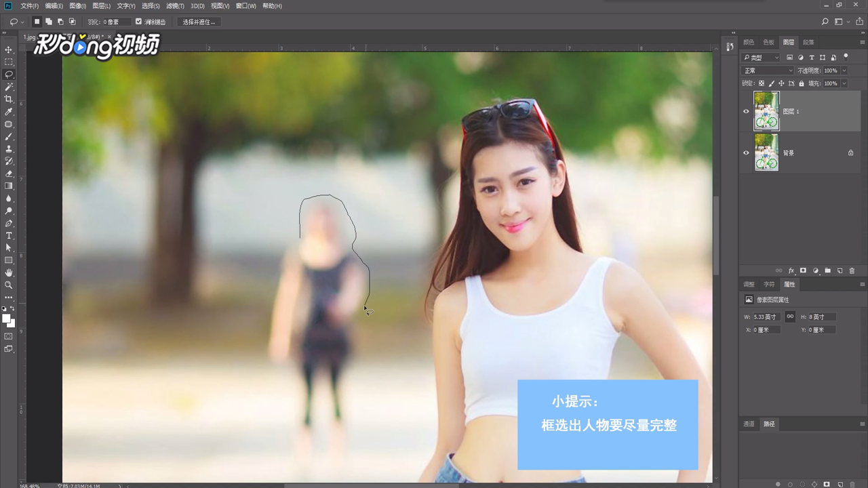Screen dimensions: 868x488
Task: Open the layer filter 类型 dropdown
Action: pyautogui.click(x=761, y=58)
